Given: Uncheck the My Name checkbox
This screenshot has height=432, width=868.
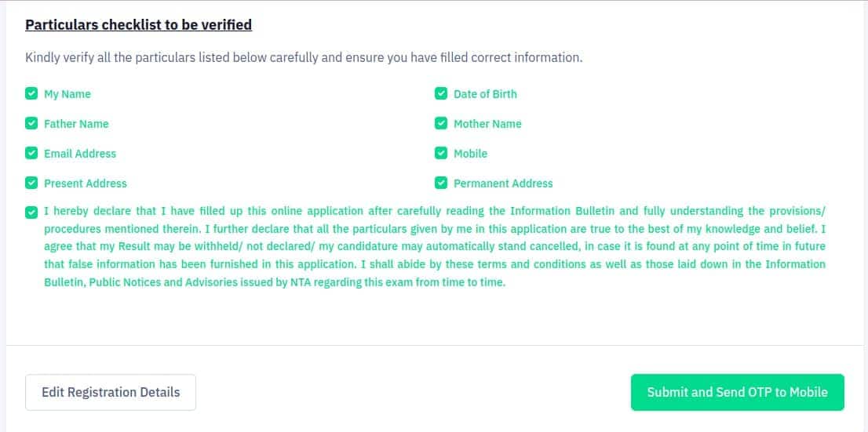Looking at the screenshot, I should point(31,93).
